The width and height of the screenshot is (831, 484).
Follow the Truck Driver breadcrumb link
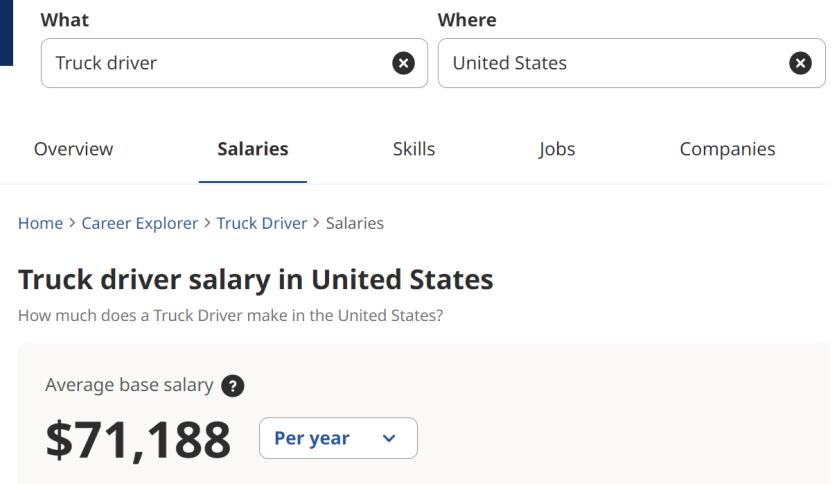point(262,223)
